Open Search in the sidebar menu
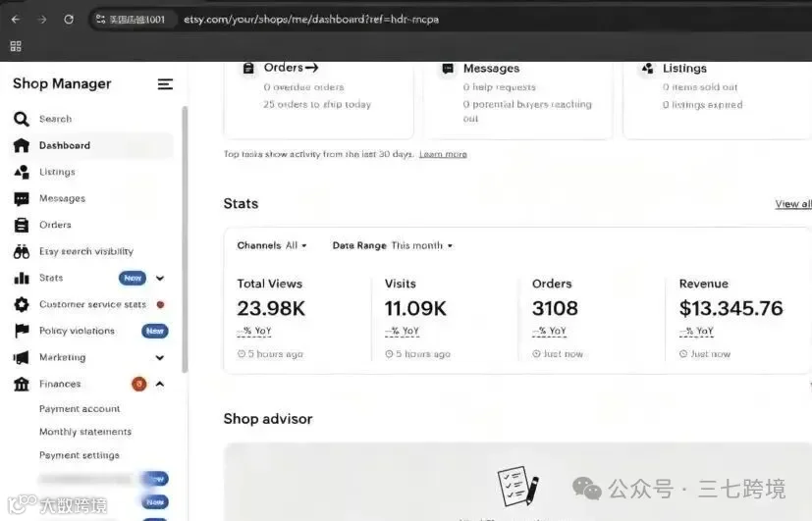This screenshot has height=521, width=812. 55,119
